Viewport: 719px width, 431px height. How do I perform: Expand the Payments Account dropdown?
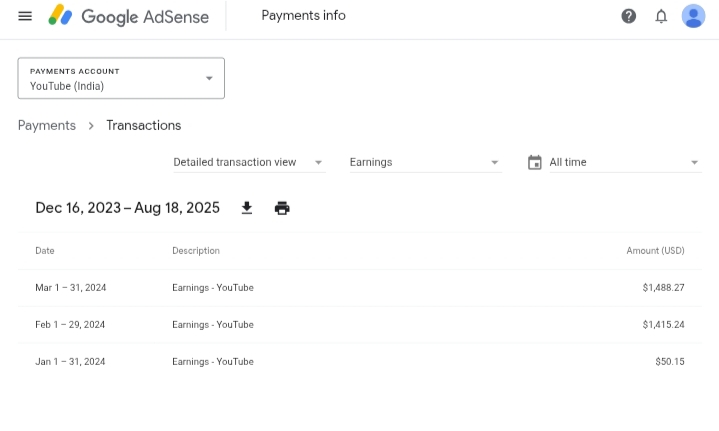coord(121,78)
